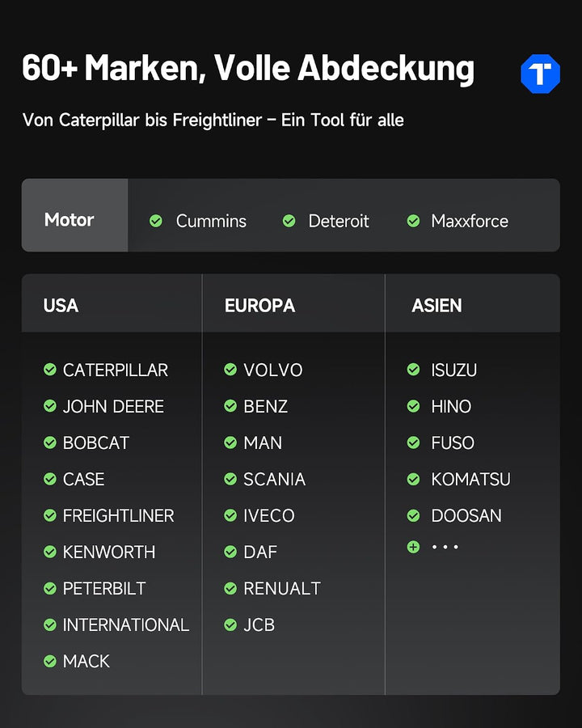The width and height of the screenshot is (582, 728).
Task: Click the three dots under DOOSAN
Action: pos(445,547)
